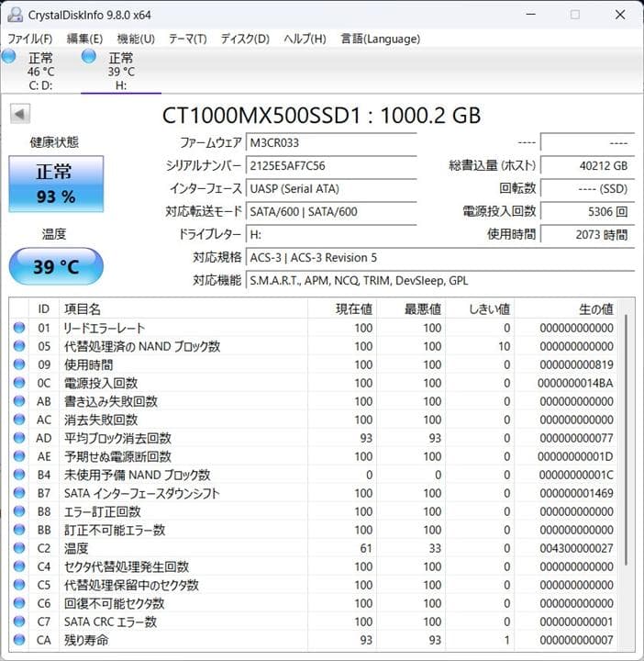Click status icon of row C7 SATA CRC エラー数
The width and height of the screenshot is (644, 661).
pyautogui.click(x=19, y=622)
